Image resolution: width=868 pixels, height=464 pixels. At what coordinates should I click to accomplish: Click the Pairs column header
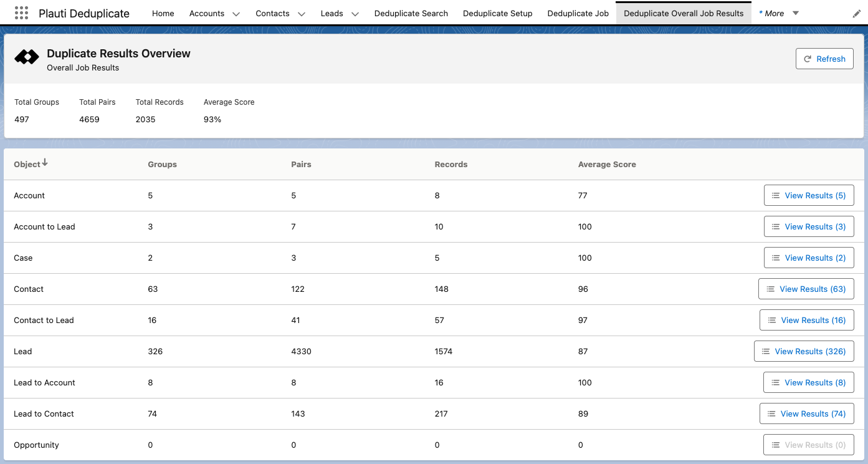301,165
